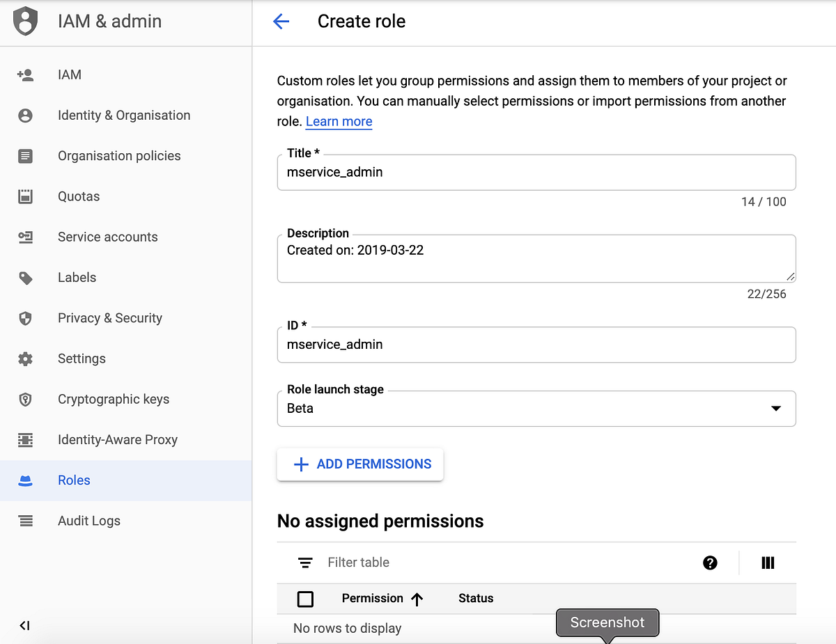
Task: Click the IAM & admin shield logo
Action: coord(25,21)
